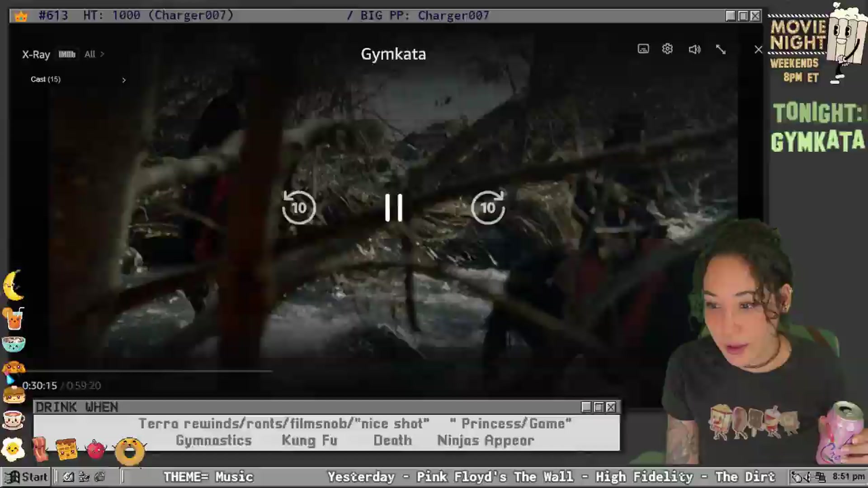Click the donut emote icon
Viewport: 868px width, 488px height.
click(130, 451)
